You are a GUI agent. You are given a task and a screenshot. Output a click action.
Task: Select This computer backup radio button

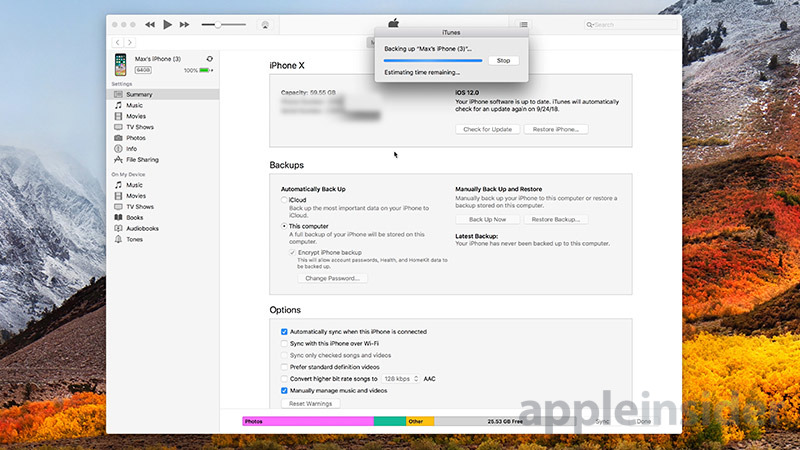pyautogui.click(x=284, y=226)
